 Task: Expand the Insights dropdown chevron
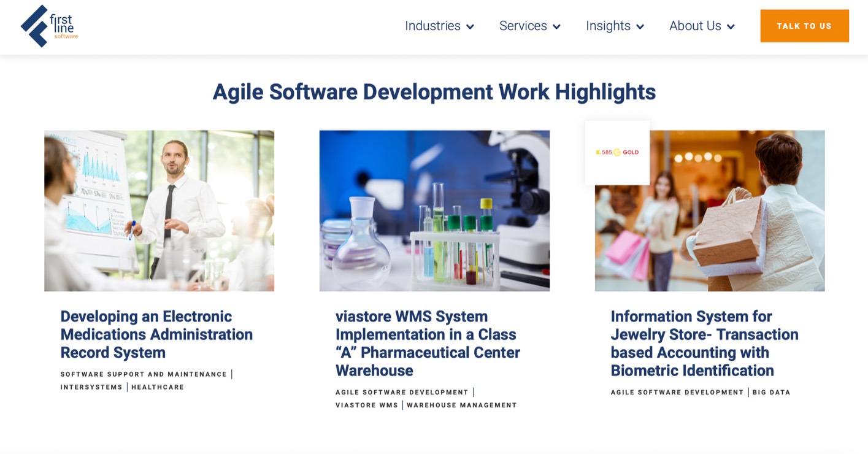[640, 27]
